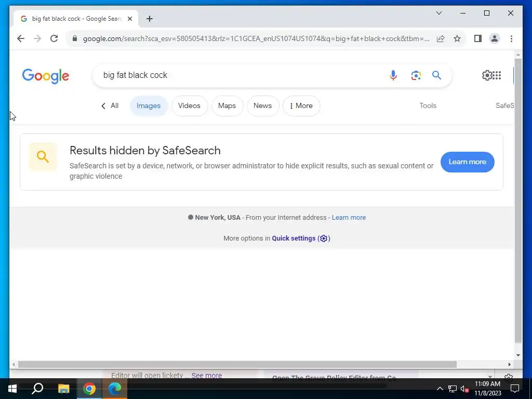Open the Google apps grid
The image size is (532, 399).
497,75
